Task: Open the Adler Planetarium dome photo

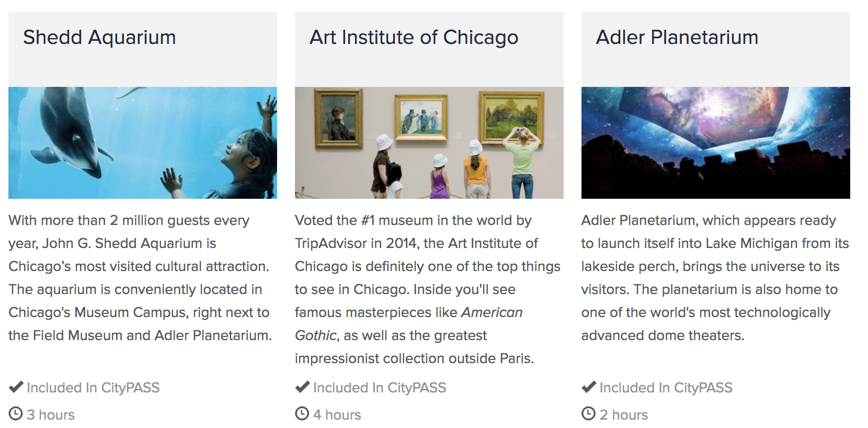Action: 716,143
